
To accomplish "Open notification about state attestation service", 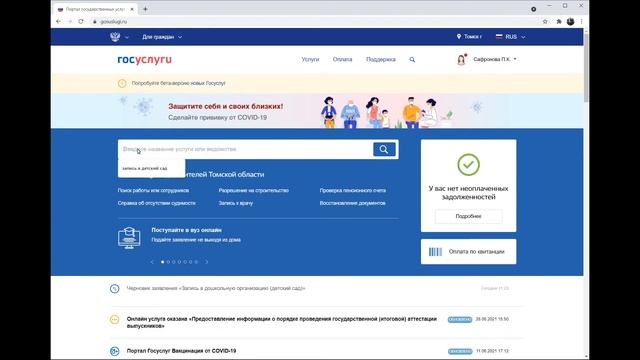I will pyautogui.click(x=282, y=322).
